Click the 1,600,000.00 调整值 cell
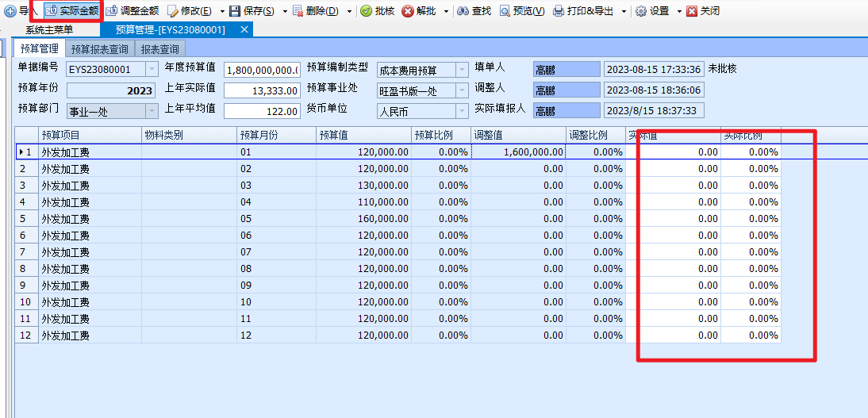The height and width of the screenshot is (418, 868). 519,151
